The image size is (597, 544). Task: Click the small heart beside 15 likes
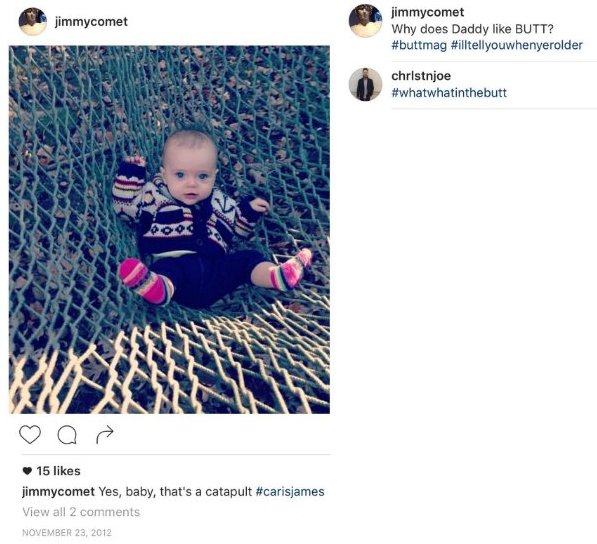[x=27, y=471]
